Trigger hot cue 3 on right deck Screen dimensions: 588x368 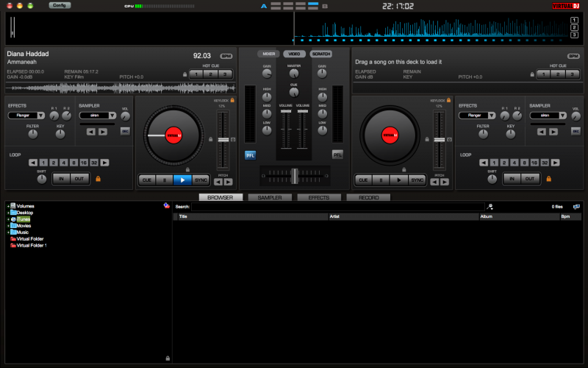(573, 74)
